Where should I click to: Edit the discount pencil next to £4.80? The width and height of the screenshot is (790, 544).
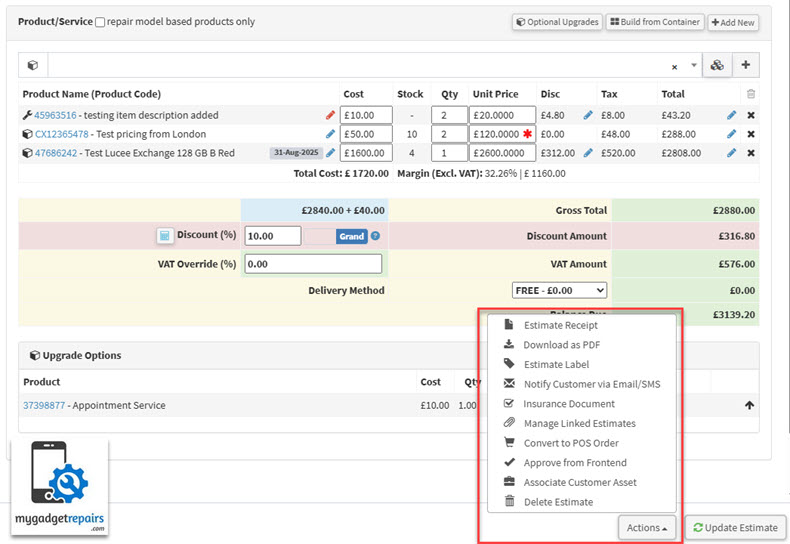coord(588,115)
